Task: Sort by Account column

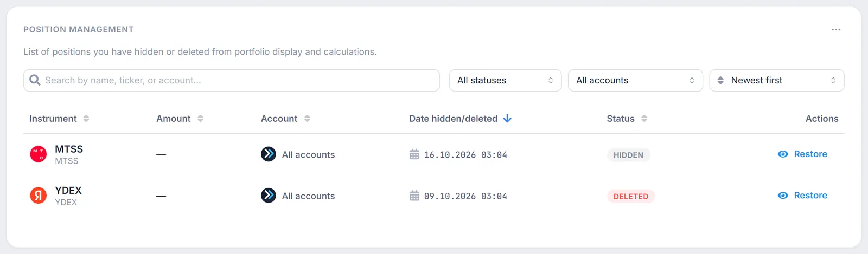Action: [x=285, y=119]
